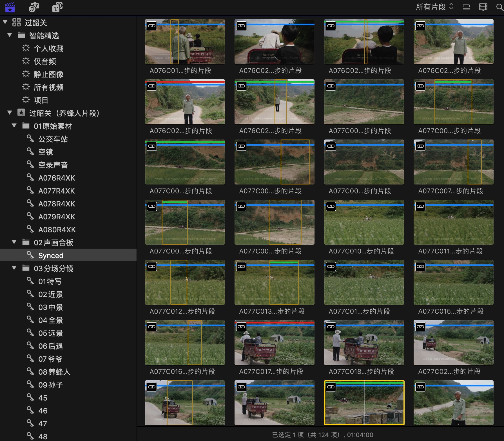This screenshot has width=504, height=441.
Task: Collapse the 过昭关 library triangle
Action: pyautogui.click(x=5, y=22)
